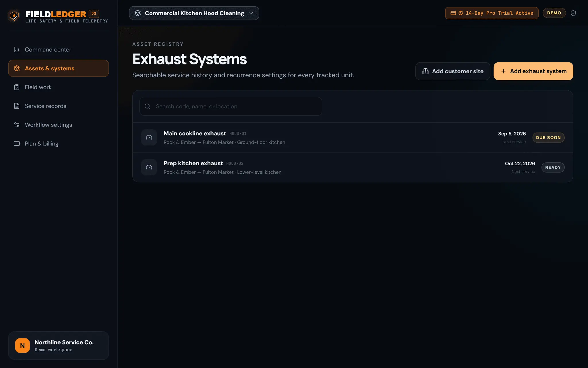Viewport: 588px width, 368px height.
Task: Click the FieldLedger shield logo icon
Action: click(x=14, y=16)
